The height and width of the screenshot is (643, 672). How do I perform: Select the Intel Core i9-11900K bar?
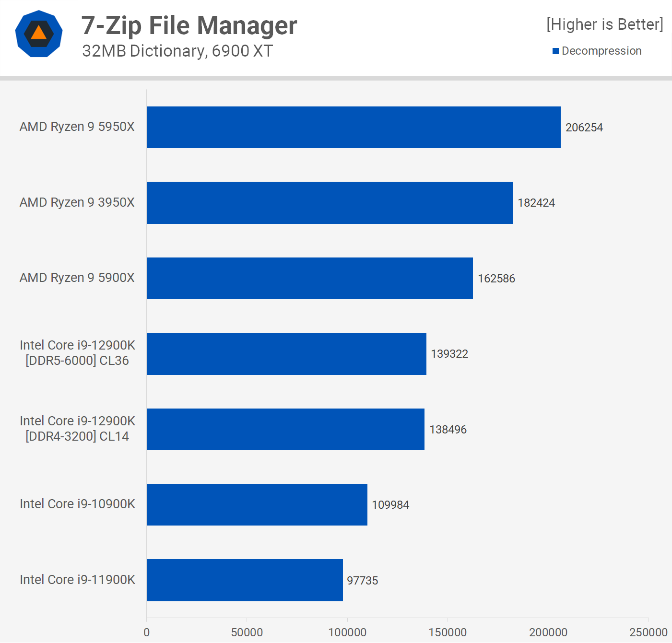pyautogui.click(x=244, y=580)
